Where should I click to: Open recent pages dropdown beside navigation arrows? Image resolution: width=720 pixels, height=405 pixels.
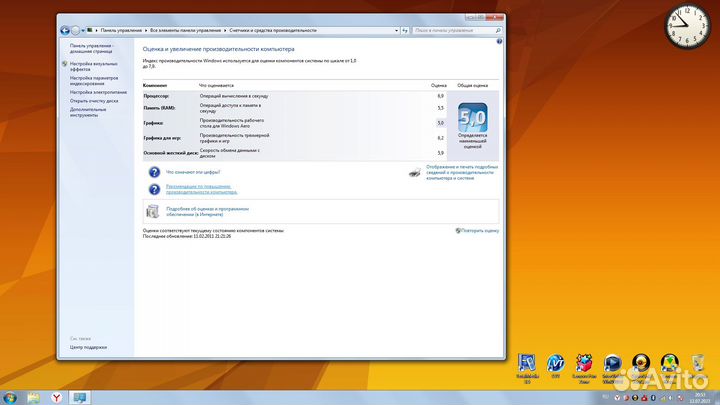[83, 31]
